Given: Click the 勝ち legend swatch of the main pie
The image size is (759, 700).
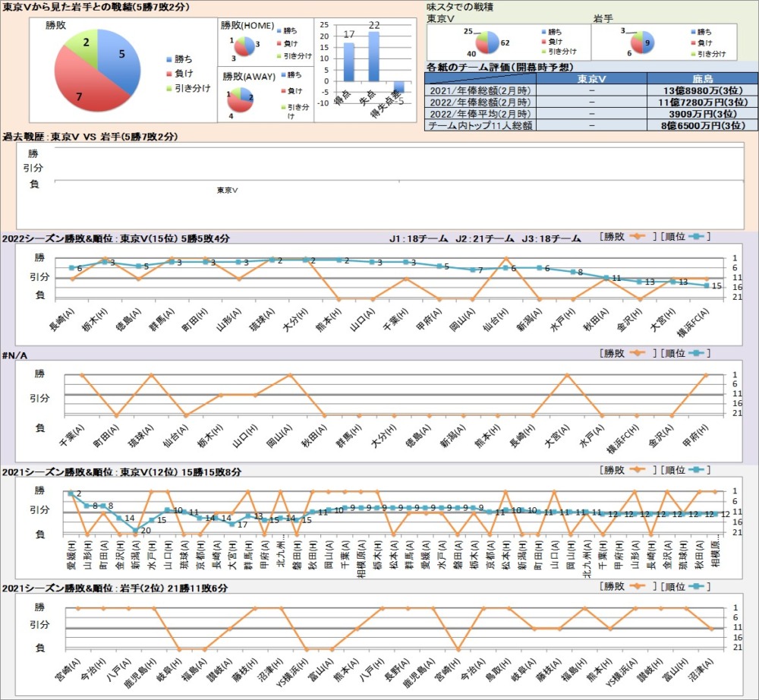Looking at the screenshot, I should coord(168,59).
